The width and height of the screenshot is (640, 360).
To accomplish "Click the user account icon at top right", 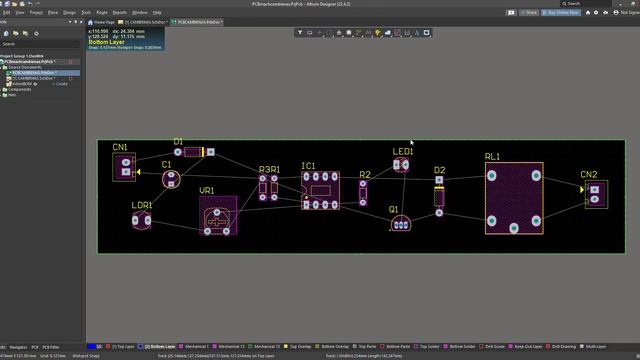I will click(x=616, y=13).
